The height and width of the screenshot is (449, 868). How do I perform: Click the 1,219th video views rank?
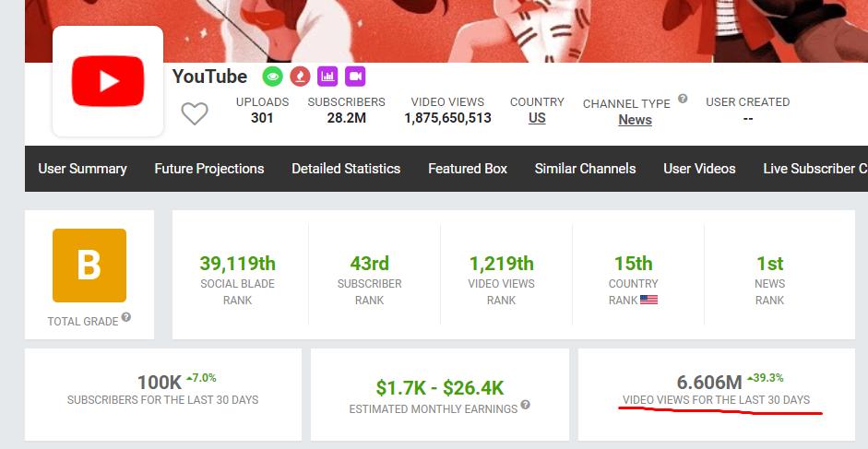point(502,264)
